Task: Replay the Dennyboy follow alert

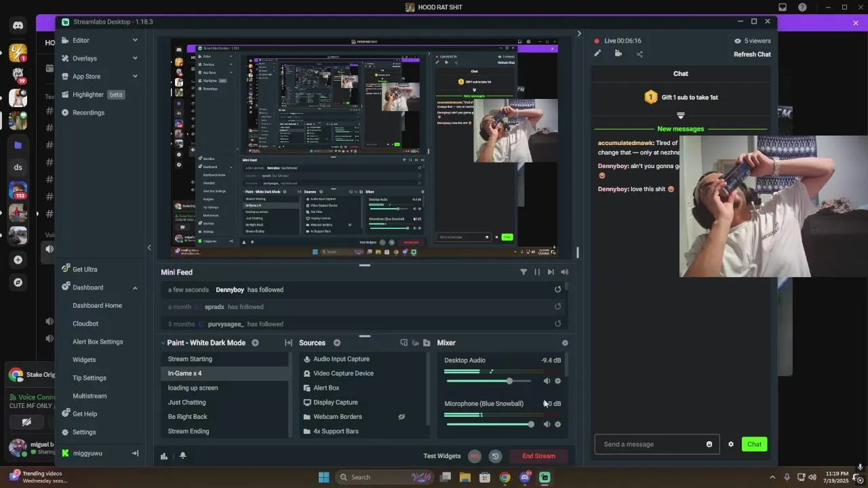Action: click(557, 289)
